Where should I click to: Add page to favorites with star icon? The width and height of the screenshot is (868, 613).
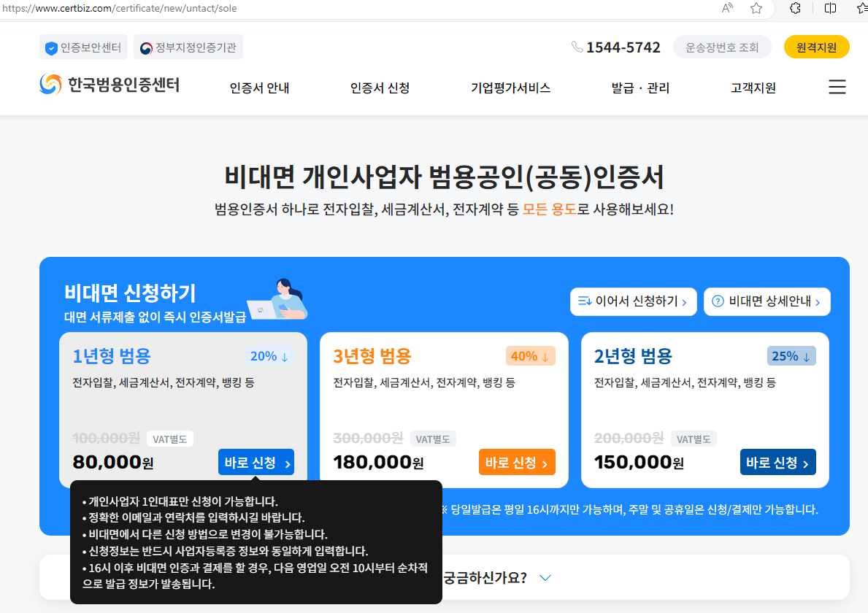point(756,8)
